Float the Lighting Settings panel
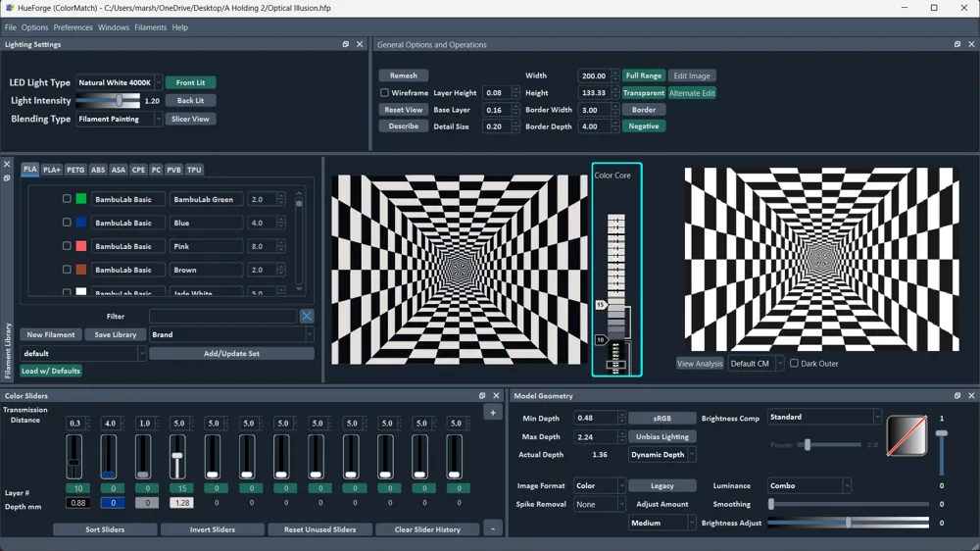Viewport: 980px width, 551px height. coord(346,44)
